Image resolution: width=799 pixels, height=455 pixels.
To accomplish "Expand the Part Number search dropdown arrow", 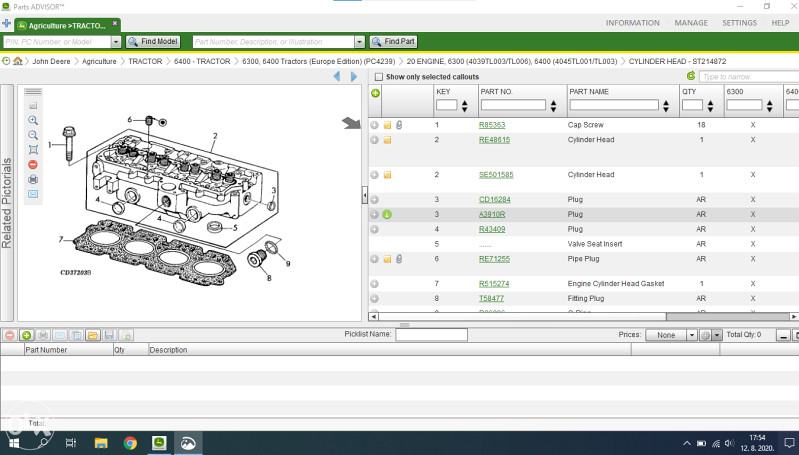I will (360, 42).
